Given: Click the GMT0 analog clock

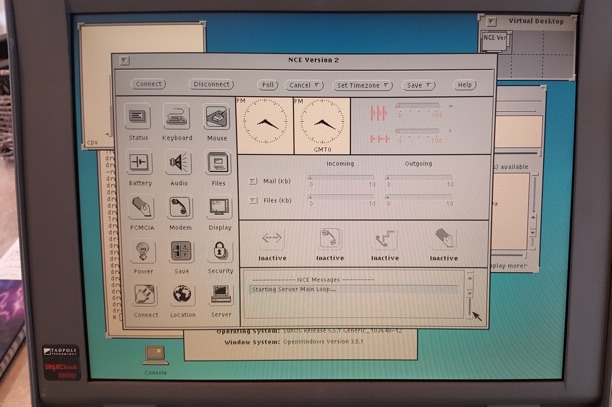Looking at the screenshot, I should (x=322, y=125).
